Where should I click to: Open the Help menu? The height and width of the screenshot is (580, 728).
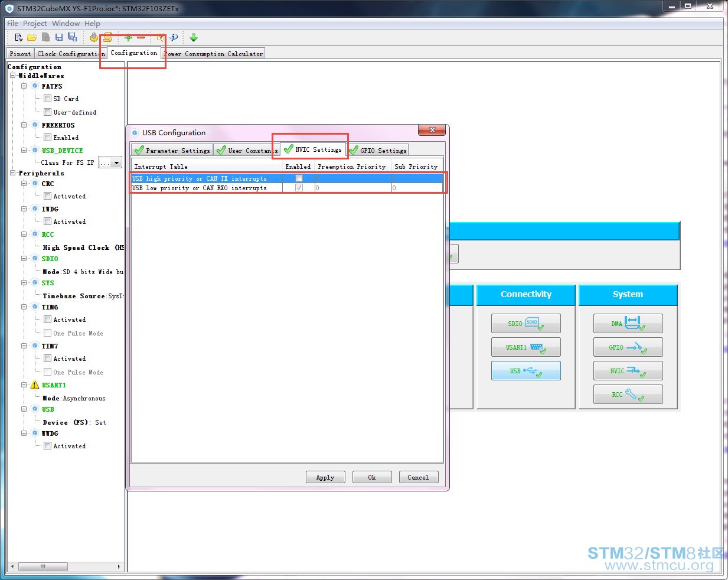pos(92,24)
